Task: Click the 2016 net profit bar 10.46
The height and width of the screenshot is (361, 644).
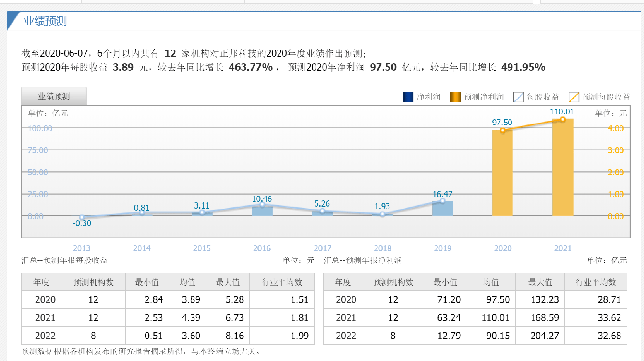Action: [262, 211]
